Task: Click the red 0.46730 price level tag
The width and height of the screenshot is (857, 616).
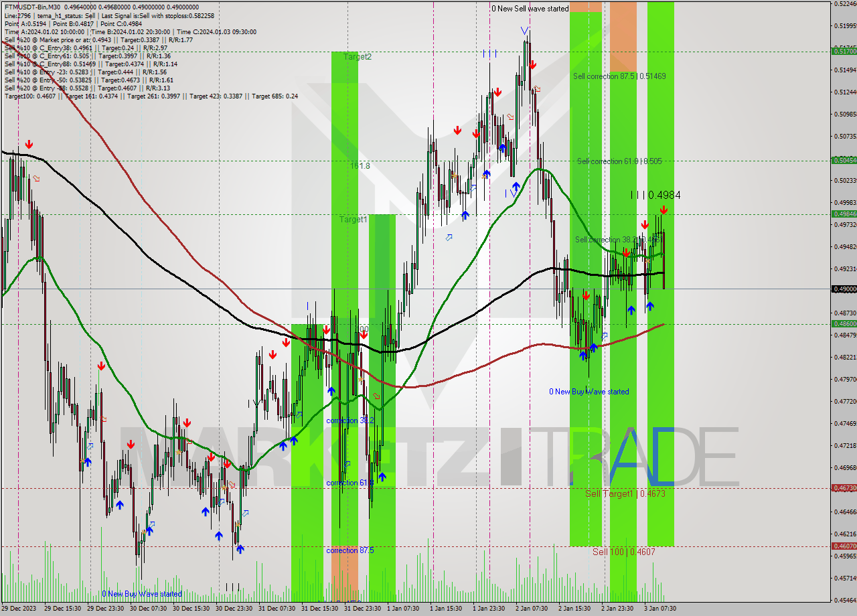Action: coord(844,488)
